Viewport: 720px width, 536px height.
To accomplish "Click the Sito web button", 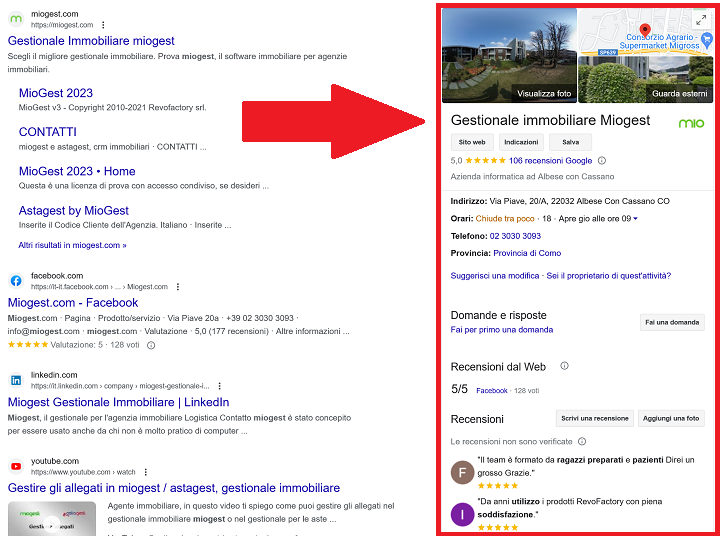I will (472, 142).
